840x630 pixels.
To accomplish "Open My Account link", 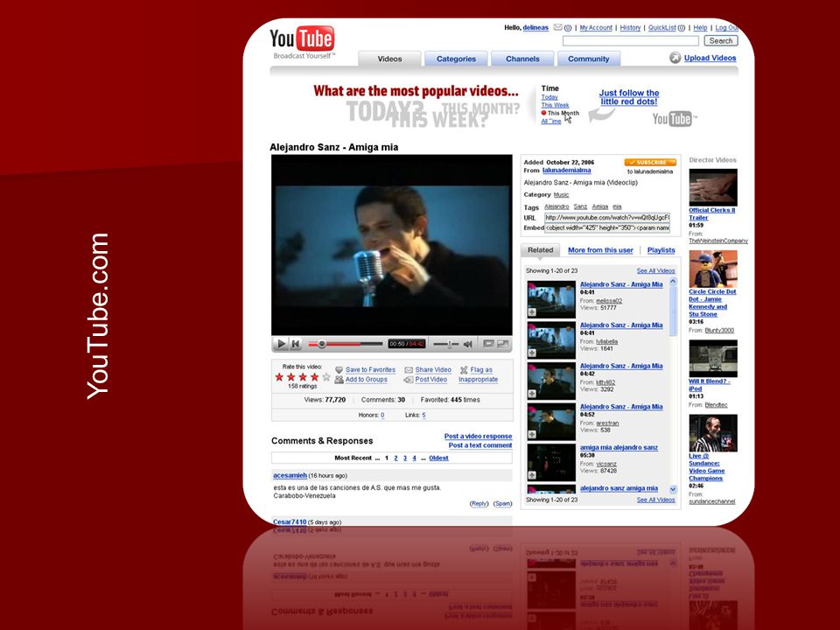I will pyautogui.click(x=596, y=28).
